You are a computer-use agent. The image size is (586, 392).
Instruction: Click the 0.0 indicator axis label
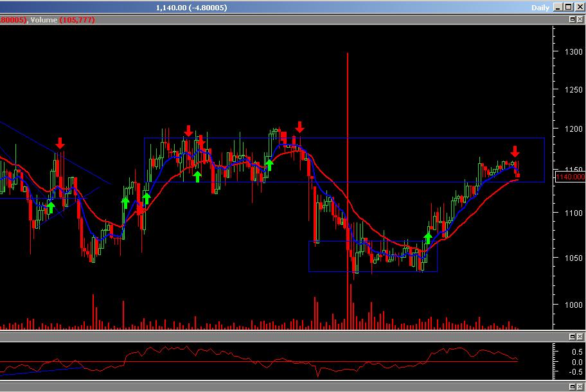[577, 362]
